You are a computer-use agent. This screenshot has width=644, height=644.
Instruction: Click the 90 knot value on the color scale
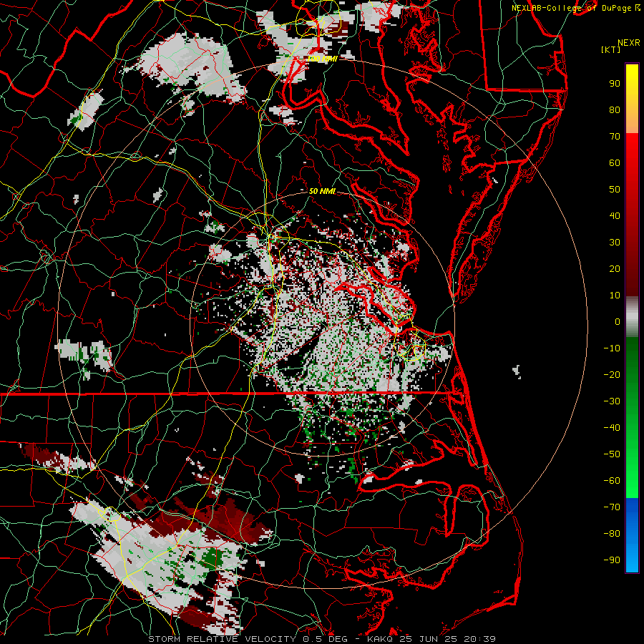pos(615,84)
